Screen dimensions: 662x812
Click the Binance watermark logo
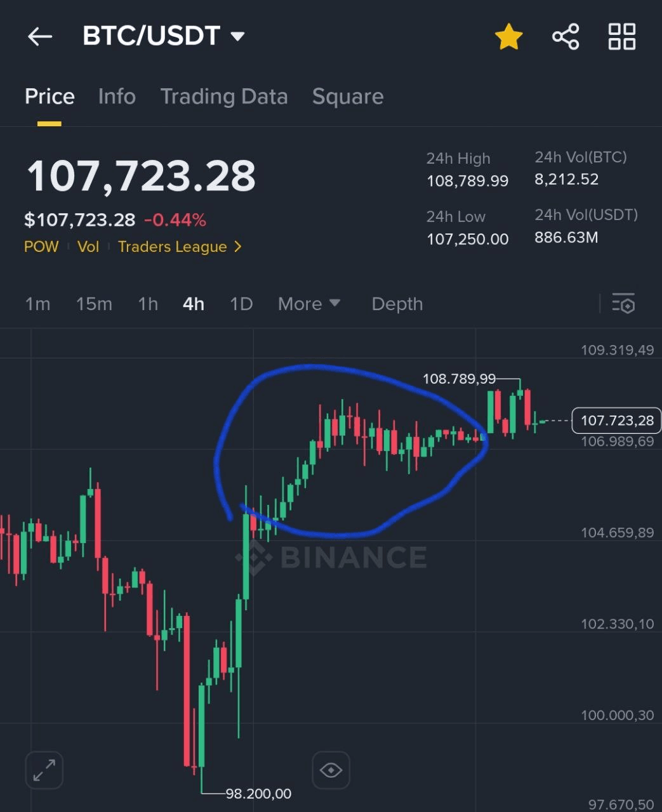(x=331, y=558)
